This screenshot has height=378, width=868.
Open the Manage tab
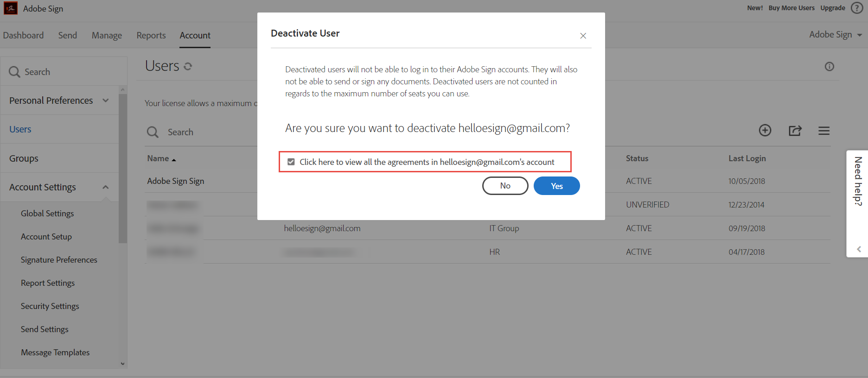[x=107, y=35]
